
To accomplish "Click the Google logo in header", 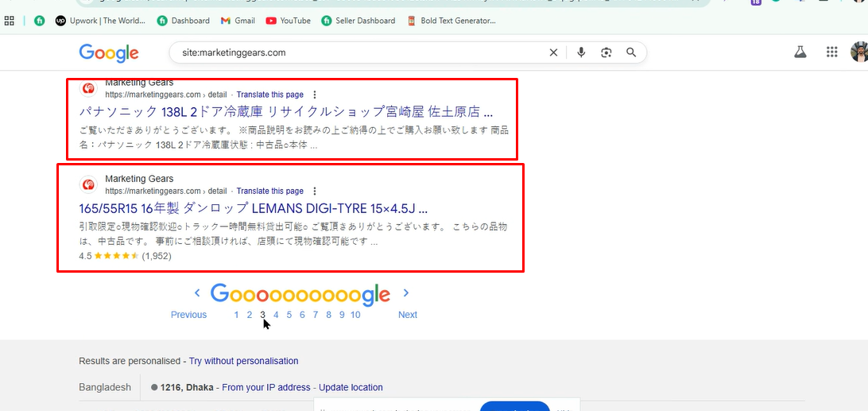I will pos(109,52).
